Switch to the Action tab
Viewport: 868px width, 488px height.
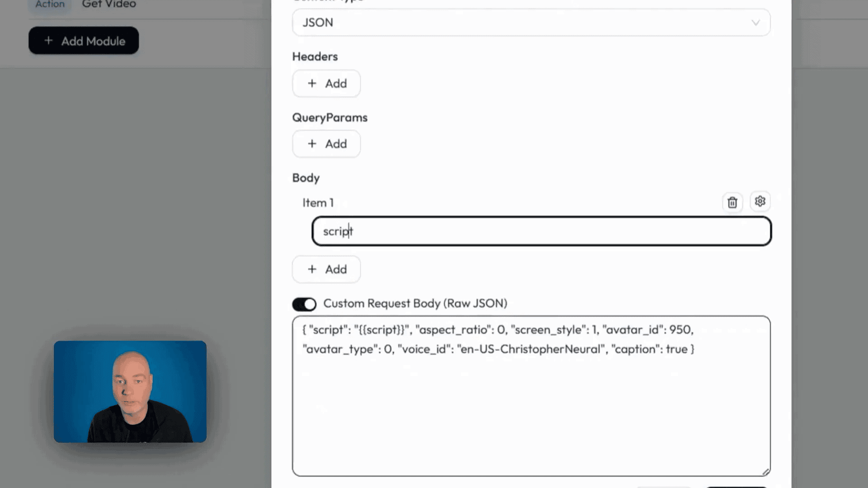click(x=50, y=5)
